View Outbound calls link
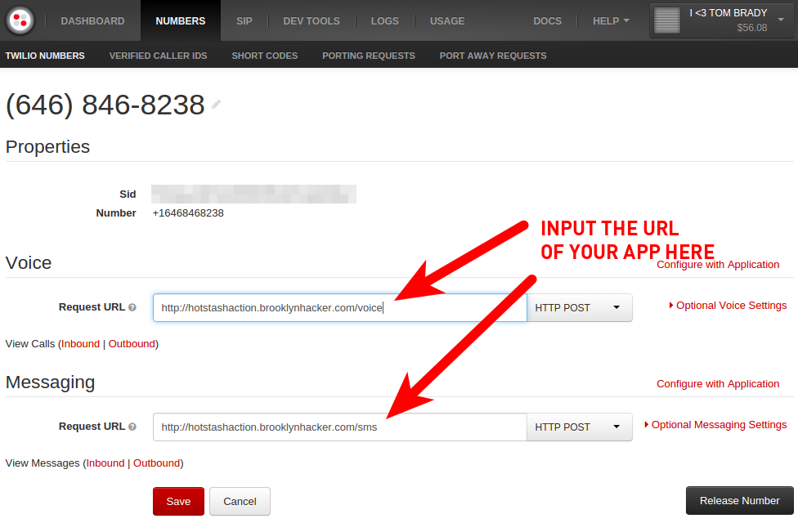Image resolution: width=798 pixels, height=532 pixels. coord(132,344)
